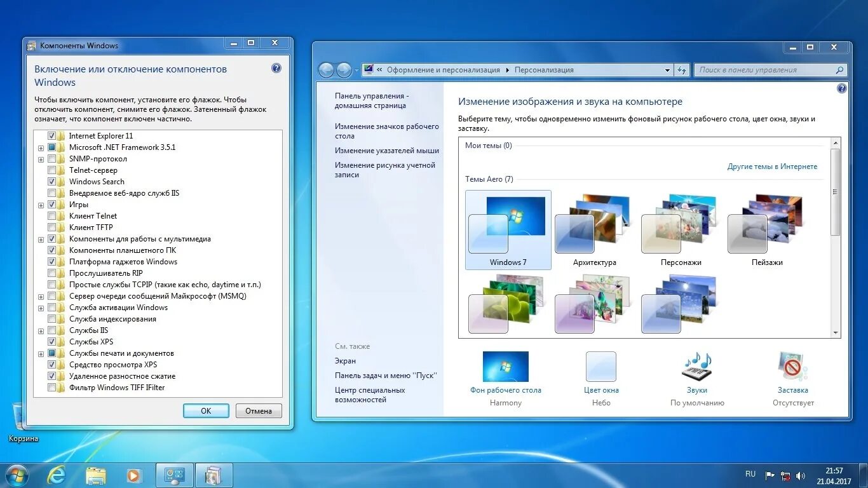The image size is (868, 488).
Task: Expand Службы печати и документов node
Action: point(41,353)
